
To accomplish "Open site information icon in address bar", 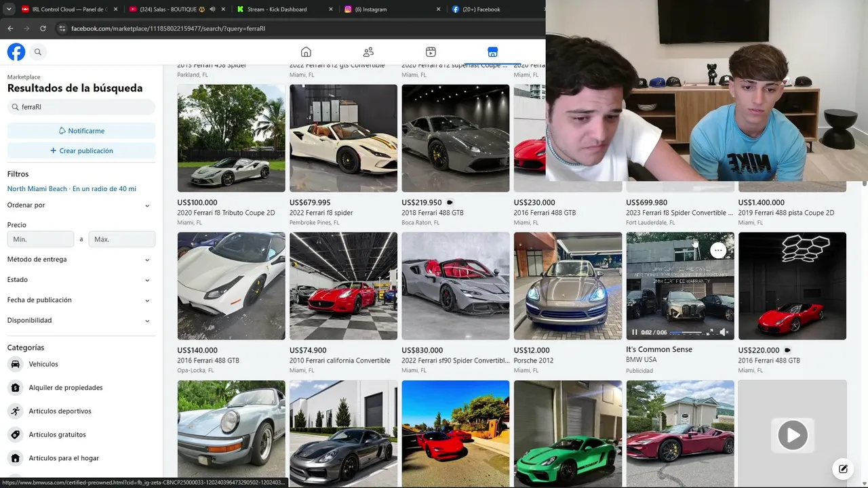I will pos(62,28).
